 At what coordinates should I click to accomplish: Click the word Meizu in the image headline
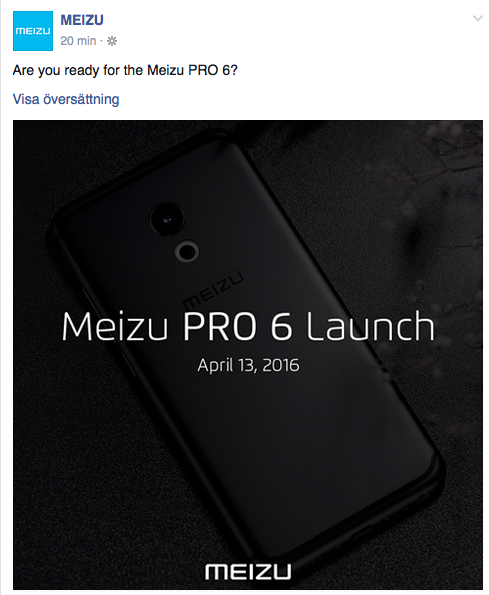tap(115, 326)
